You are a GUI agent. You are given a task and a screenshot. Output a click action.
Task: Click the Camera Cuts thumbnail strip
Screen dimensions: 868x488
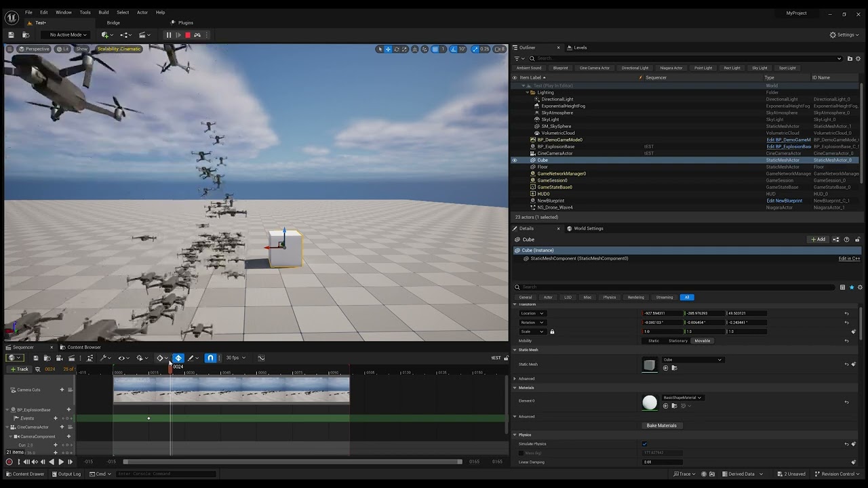(231, 390)
